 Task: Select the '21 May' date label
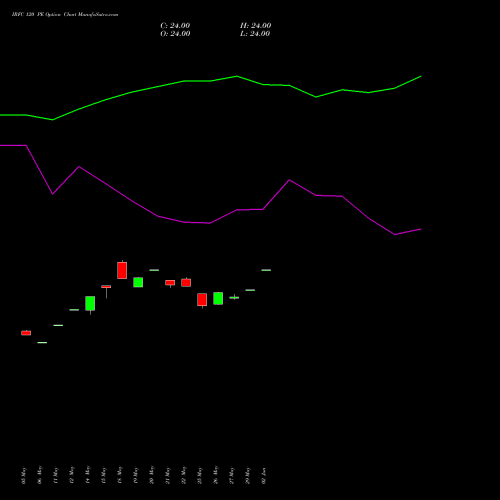(168, 476)
